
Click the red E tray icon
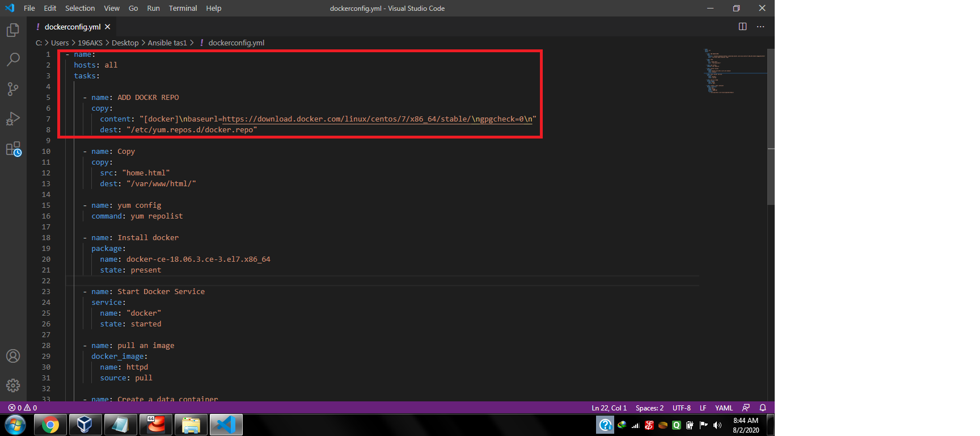coord(649,425)
